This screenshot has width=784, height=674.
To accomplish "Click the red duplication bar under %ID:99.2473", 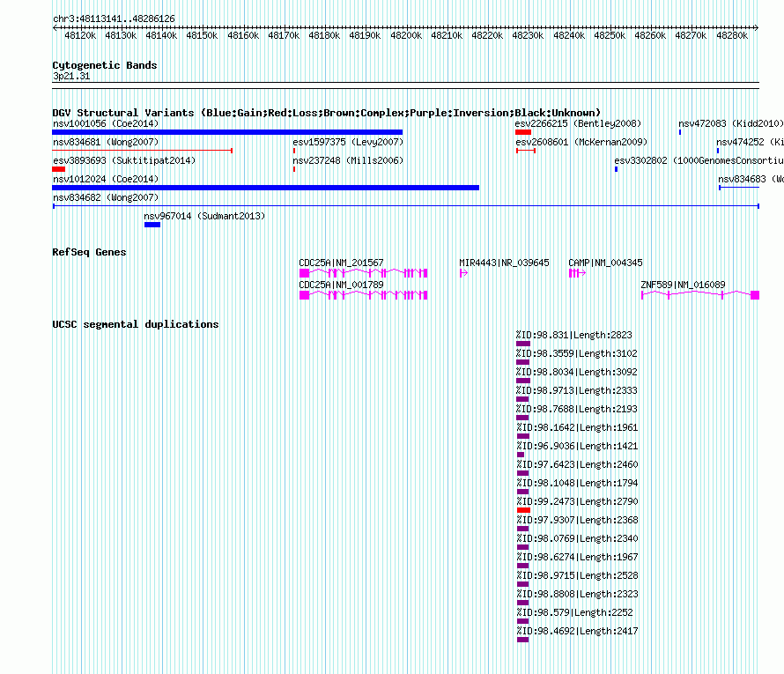I will [x=523, y=510].
